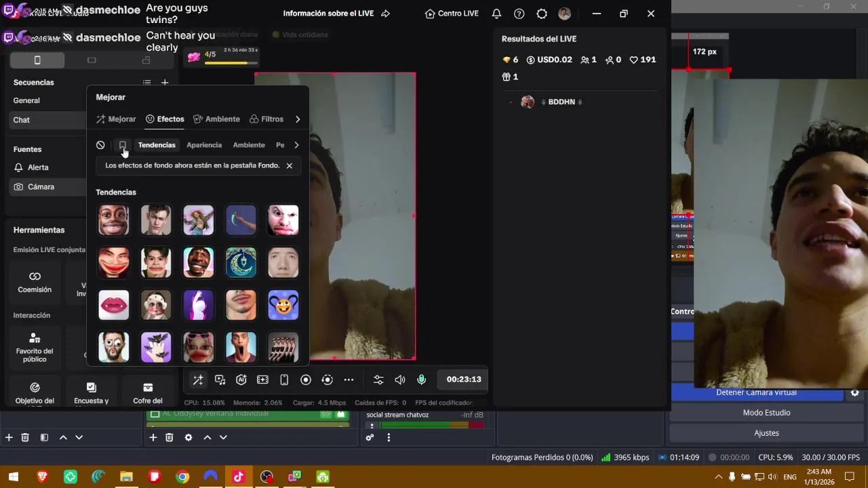Open the Objetivo del LIVE tool

(35, 393)
